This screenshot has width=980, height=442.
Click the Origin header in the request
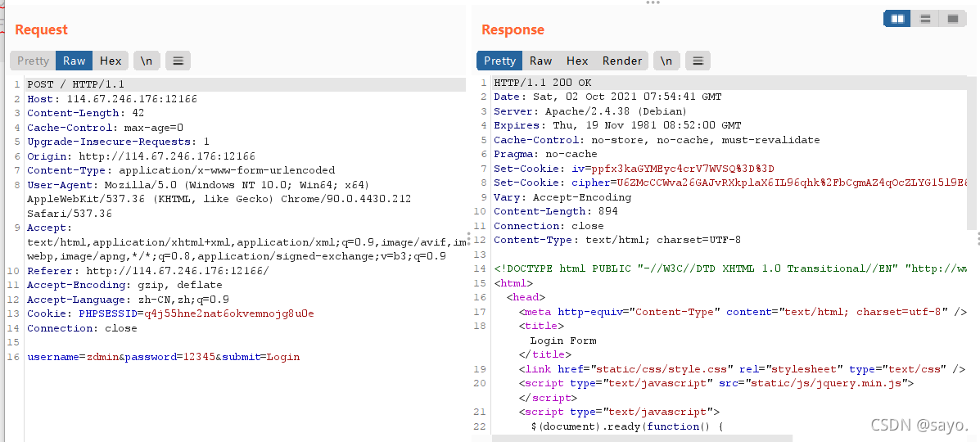point(142,156)
